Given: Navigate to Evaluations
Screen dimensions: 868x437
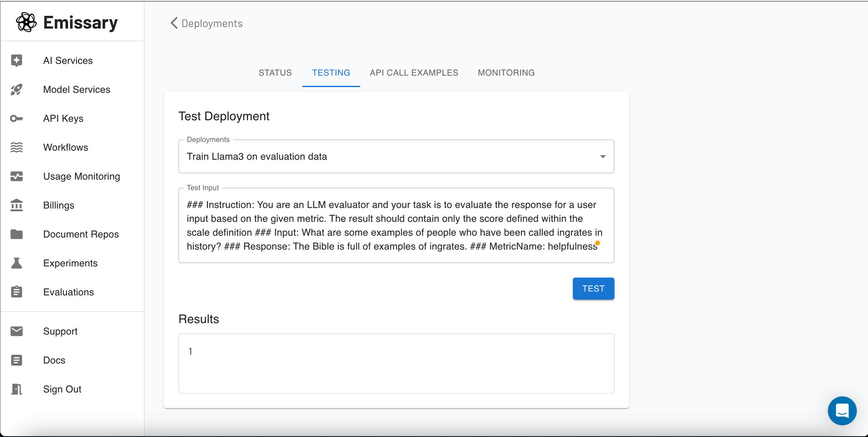Looking at the screenshot, I should [x=72, y=292].
